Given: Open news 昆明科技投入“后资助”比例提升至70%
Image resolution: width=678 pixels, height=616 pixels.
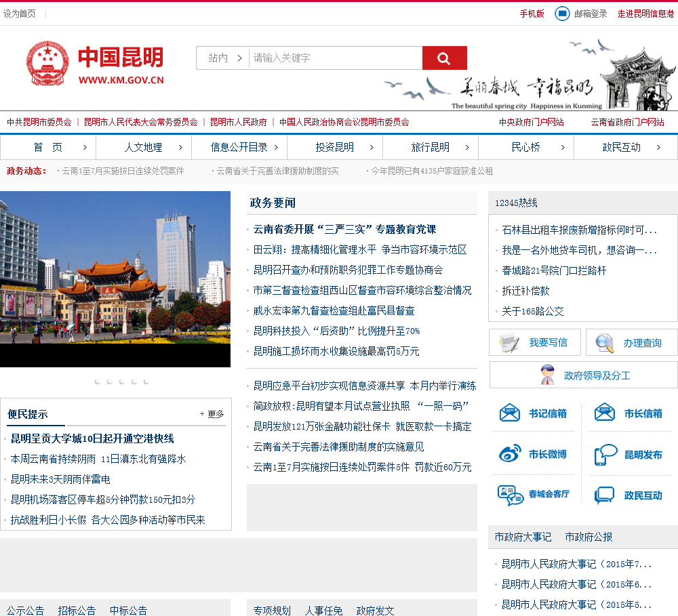Looking at the screenshot, I should pyautogui.click(x=336, y=331).
